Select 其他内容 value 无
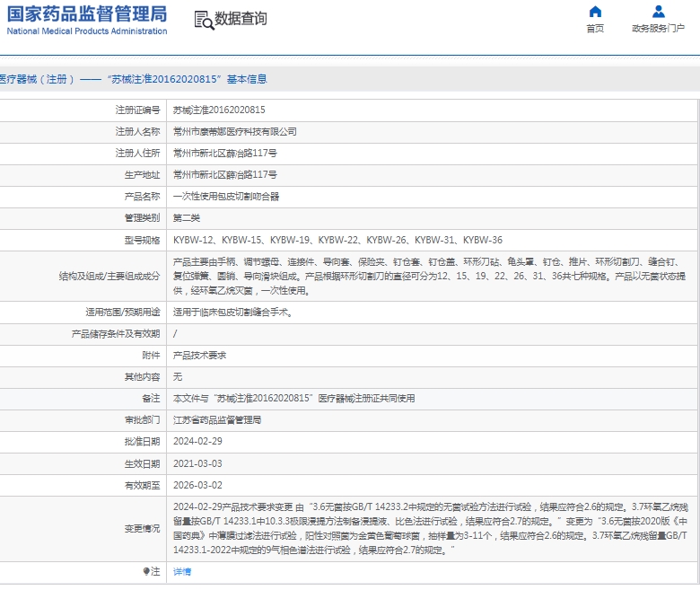The height and width of the screenshot is (590, 700). (178, 377)
